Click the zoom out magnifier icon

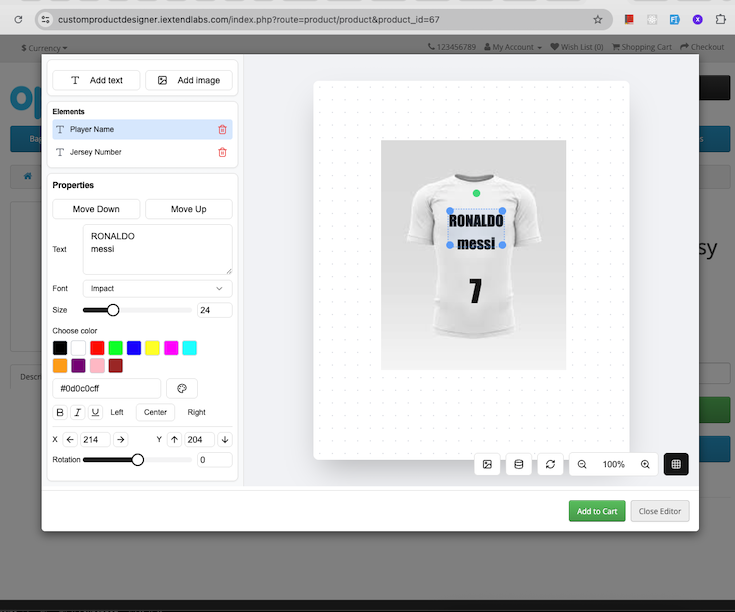point(582,464)
